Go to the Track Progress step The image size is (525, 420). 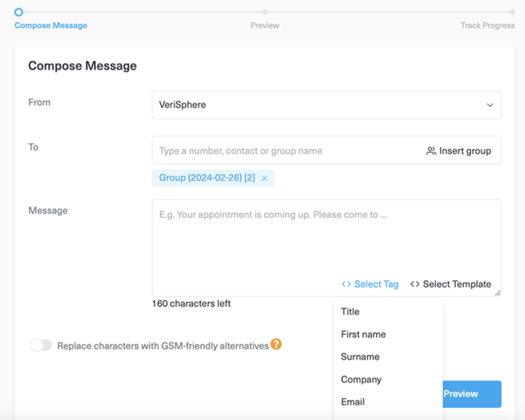488,26
